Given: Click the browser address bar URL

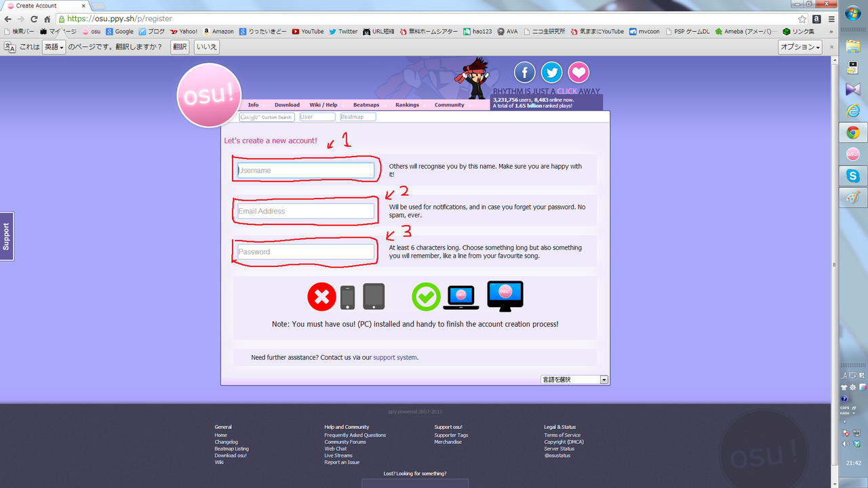Looking at the screenshot, I should coord(120,19).
